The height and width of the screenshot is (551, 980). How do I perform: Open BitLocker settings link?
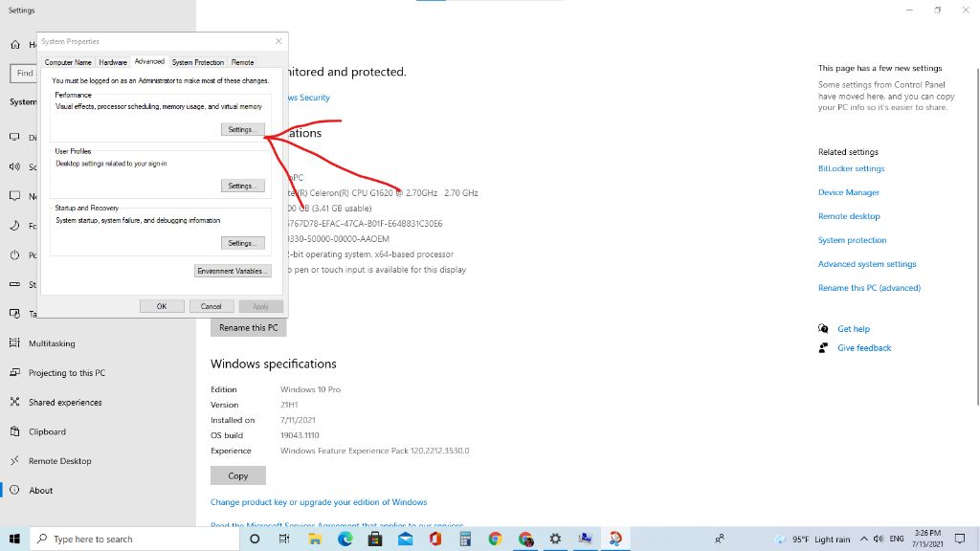coord(851,168)
